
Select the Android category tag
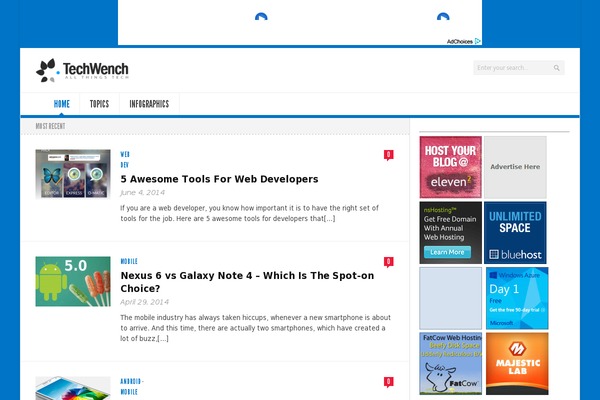(x=131, y=381)
